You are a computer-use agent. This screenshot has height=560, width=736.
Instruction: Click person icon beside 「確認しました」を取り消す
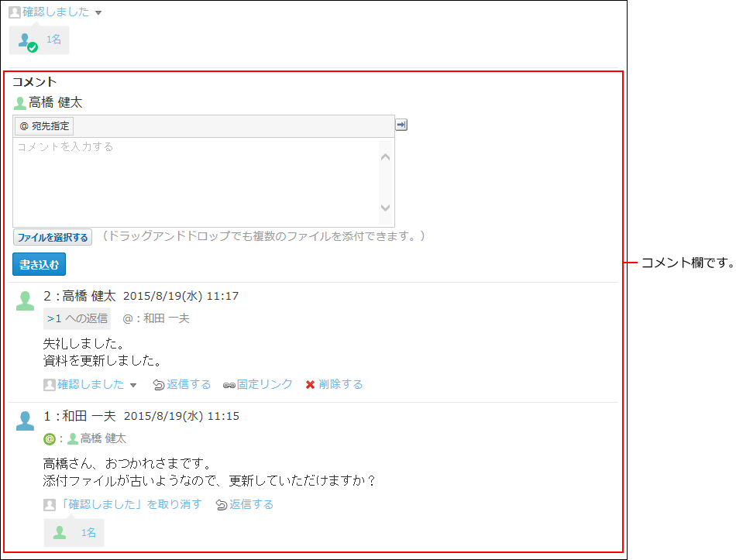(x=50, y=504)
